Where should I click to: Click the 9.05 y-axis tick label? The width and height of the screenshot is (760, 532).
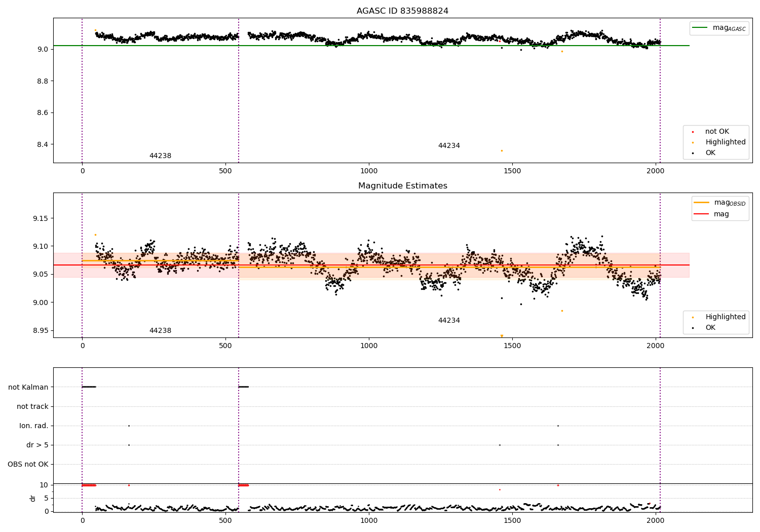41,274
